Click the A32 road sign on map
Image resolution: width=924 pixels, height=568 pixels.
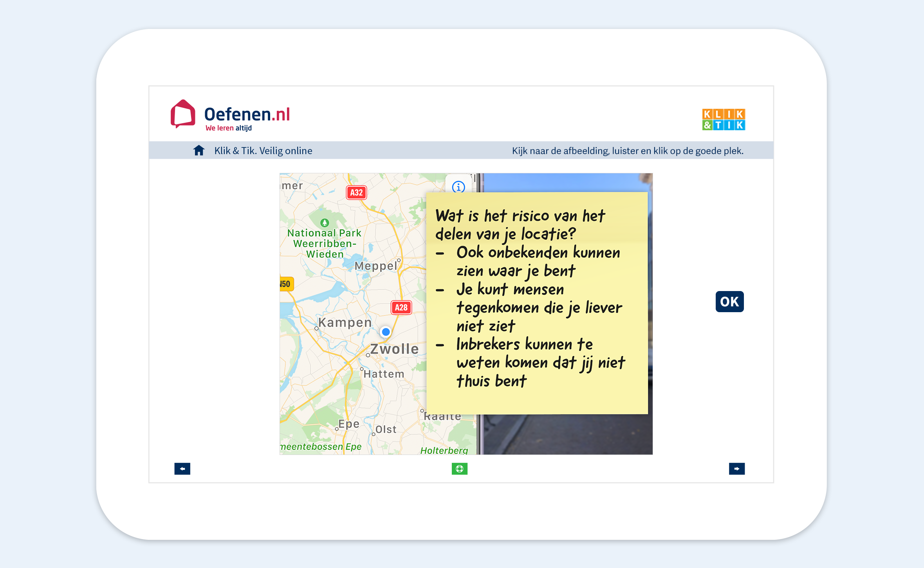pyautogui.click(x=356, y=192)
